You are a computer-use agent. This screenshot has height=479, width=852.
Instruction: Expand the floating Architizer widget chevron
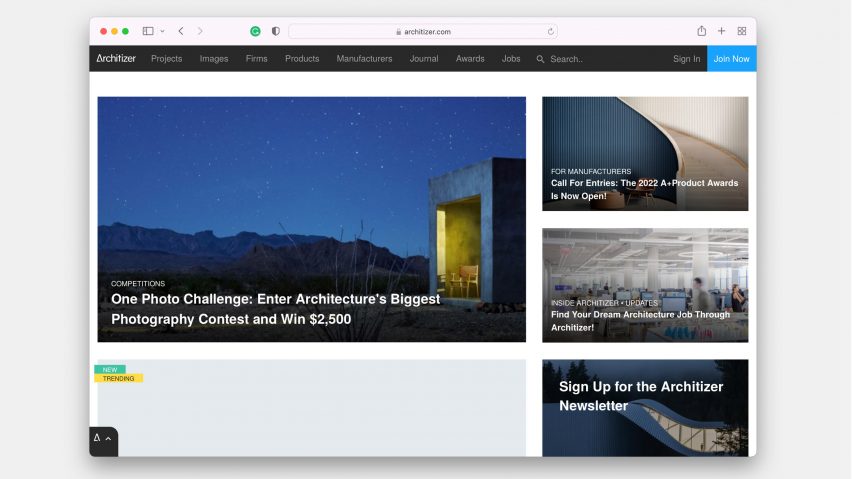coord(108,439)
